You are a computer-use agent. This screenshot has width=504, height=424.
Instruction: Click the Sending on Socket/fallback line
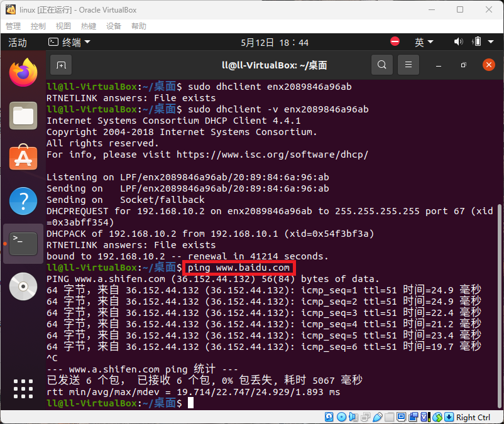click(125, 200)
